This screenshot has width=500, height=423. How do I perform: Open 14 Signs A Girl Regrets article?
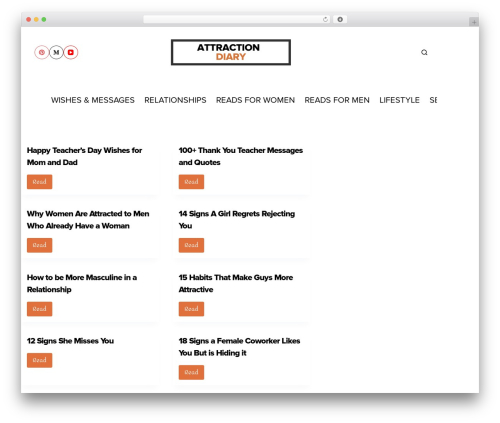click(237, 220)
